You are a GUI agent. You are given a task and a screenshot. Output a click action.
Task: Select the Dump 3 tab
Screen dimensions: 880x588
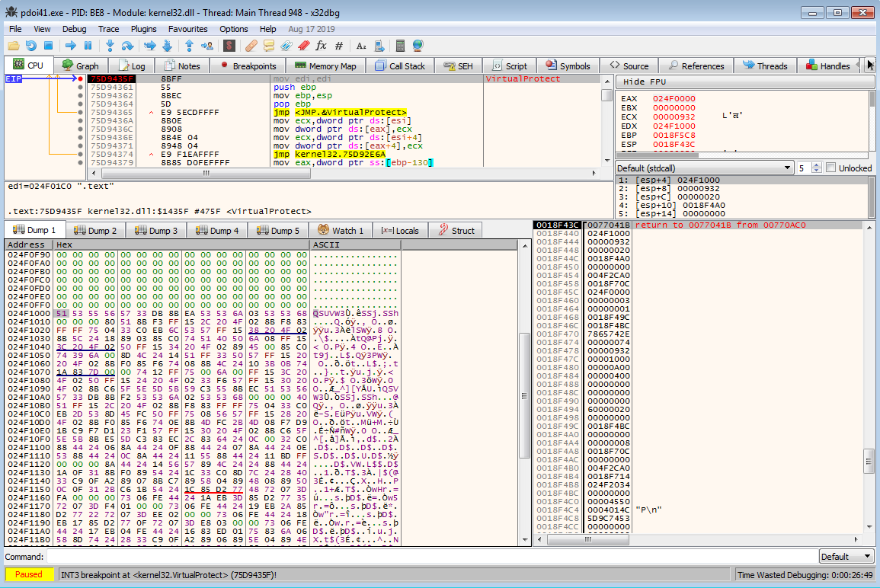(x=156, y=230)
